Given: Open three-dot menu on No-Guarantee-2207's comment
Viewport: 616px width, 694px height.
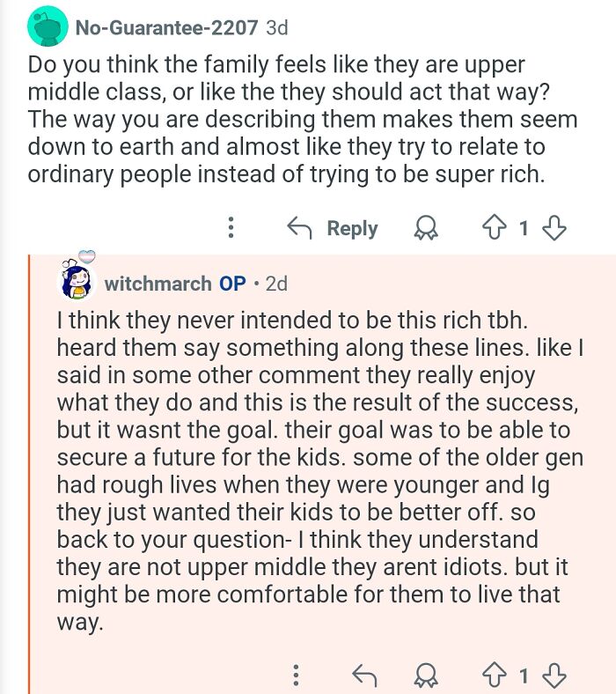Looking at the screenshot, I should 231,229.
